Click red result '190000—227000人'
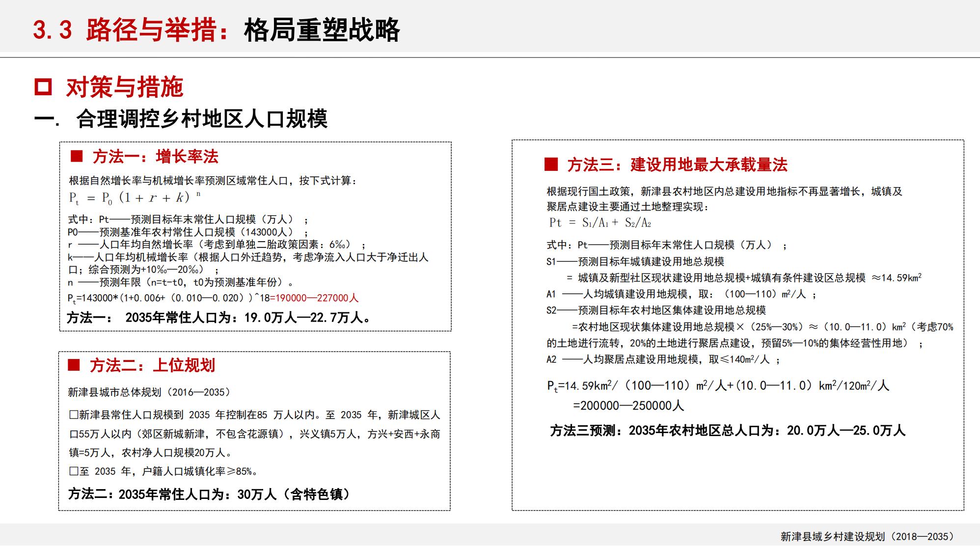Image resolution: width=980 pixels, height=551 pixels. pyautogui.click(x=314, y=298)
